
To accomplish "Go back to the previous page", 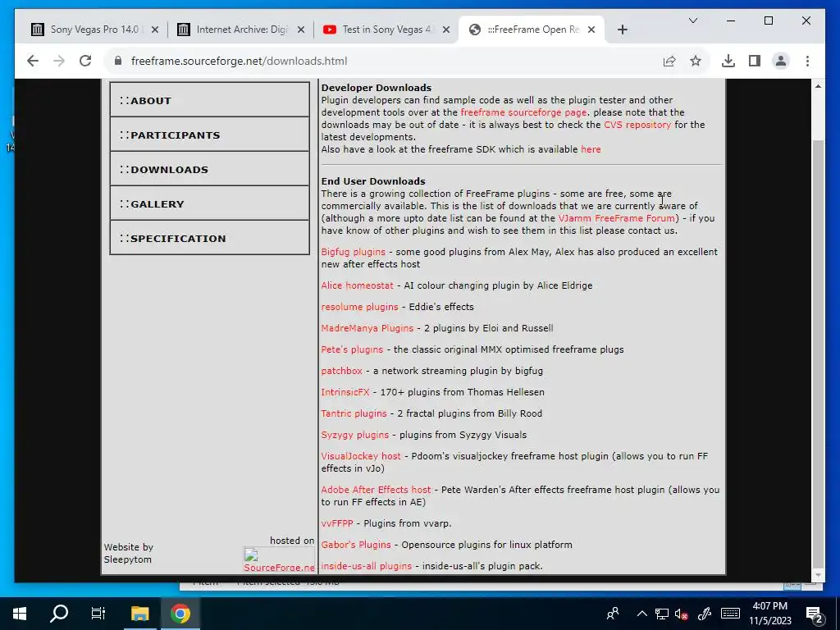I will 33,61.
